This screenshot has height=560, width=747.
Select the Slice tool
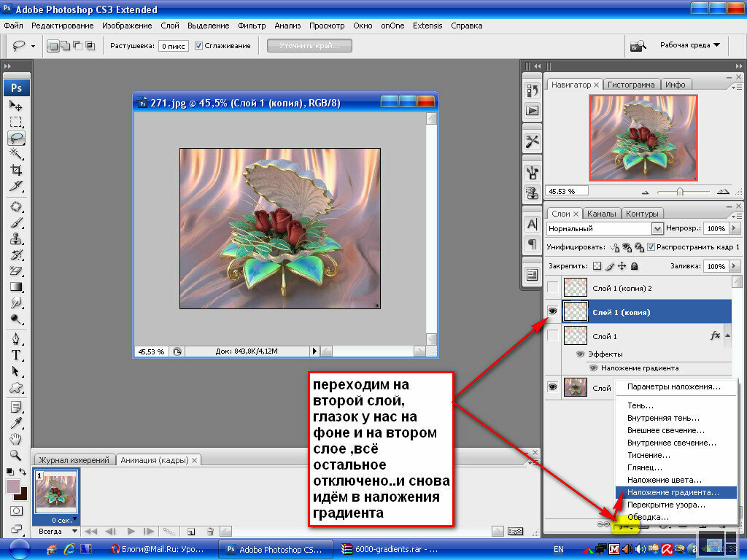tap(16, 186)
